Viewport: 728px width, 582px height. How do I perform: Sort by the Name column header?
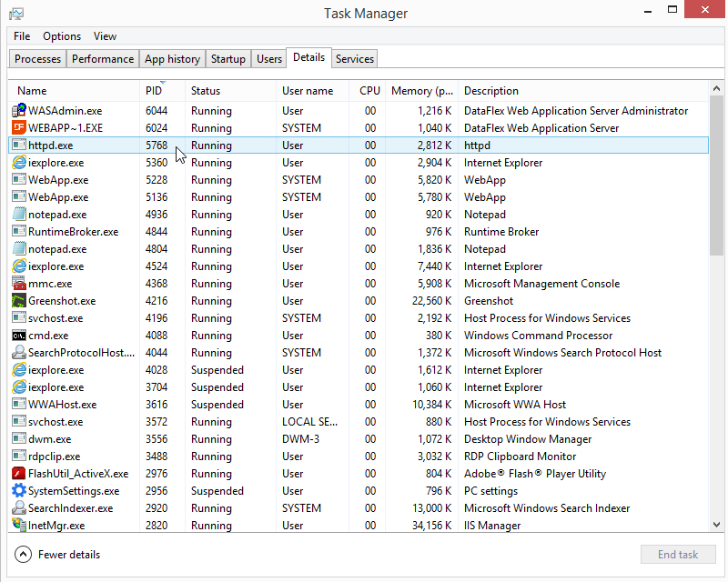click(74, 91)
